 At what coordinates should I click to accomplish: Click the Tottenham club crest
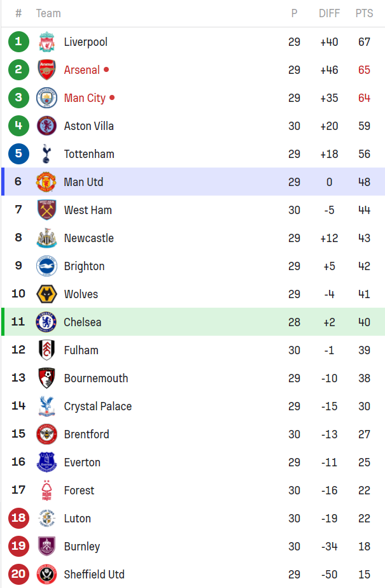click(46, 154)
